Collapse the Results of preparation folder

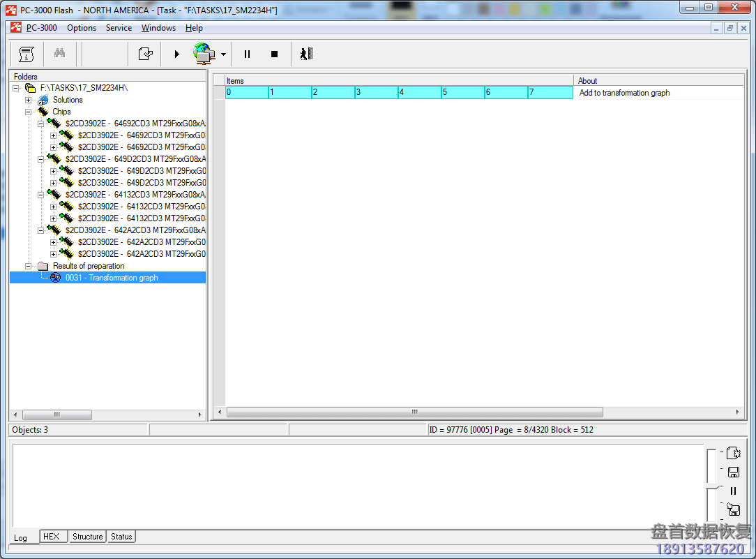(29, 266)
